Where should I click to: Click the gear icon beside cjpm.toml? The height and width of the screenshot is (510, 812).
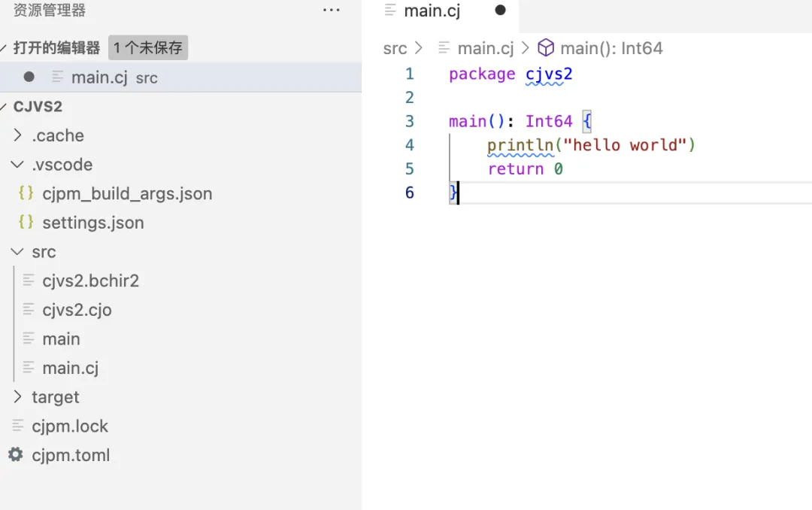(15, 455)
